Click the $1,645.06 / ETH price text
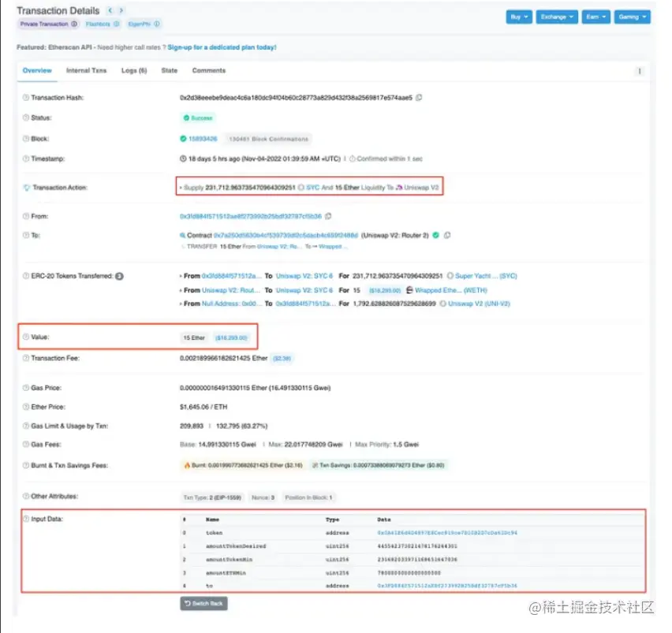This screenshot has width=672, height=633. tap(203, 407)
